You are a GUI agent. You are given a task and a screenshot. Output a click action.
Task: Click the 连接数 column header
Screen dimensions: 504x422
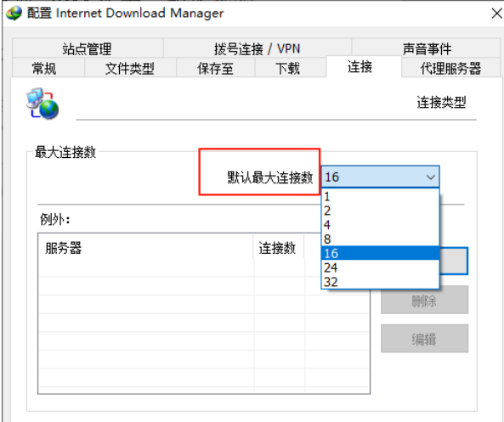(x=279, y=248)
